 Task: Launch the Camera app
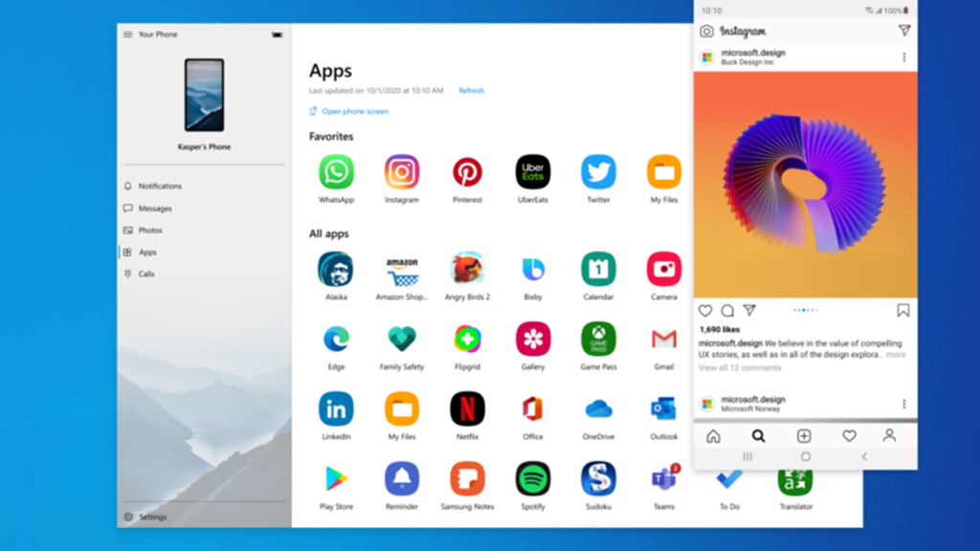[x=664, y=269]
